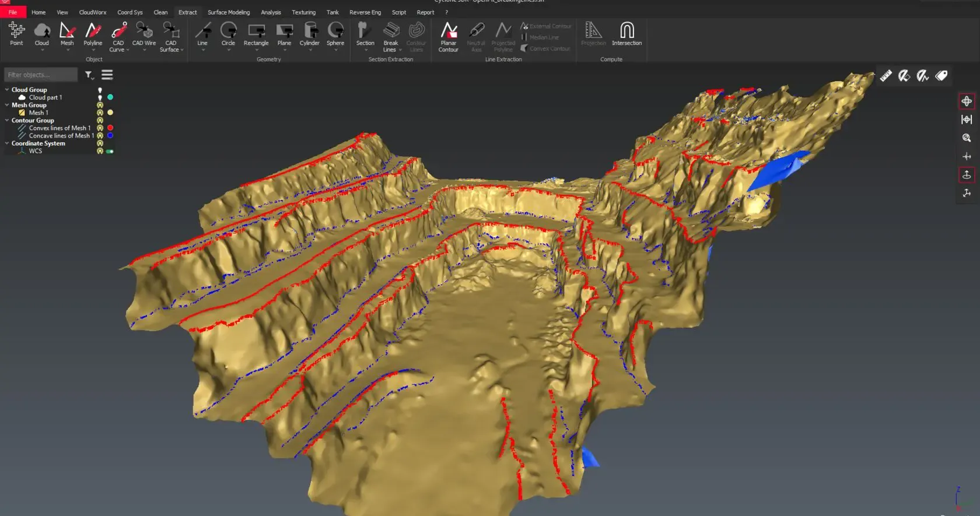Click the zoom magnifier icon in right toolbar
The image size is (980, 516).
pos(967,138)
